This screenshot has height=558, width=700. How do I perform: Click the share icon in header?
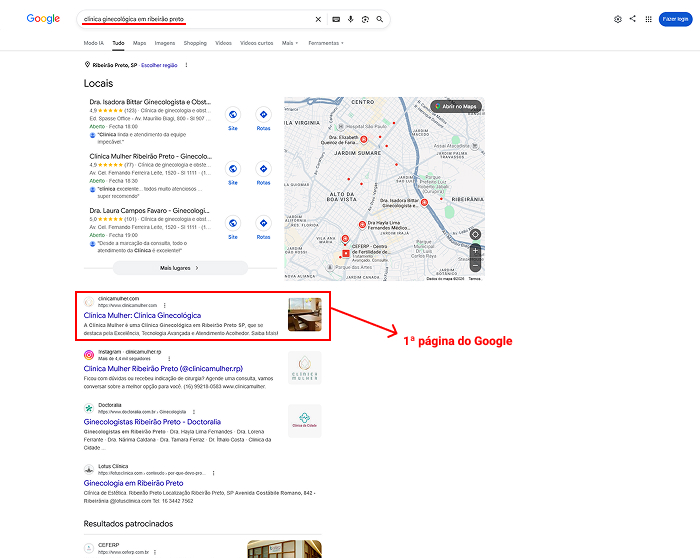coord(633,19)
